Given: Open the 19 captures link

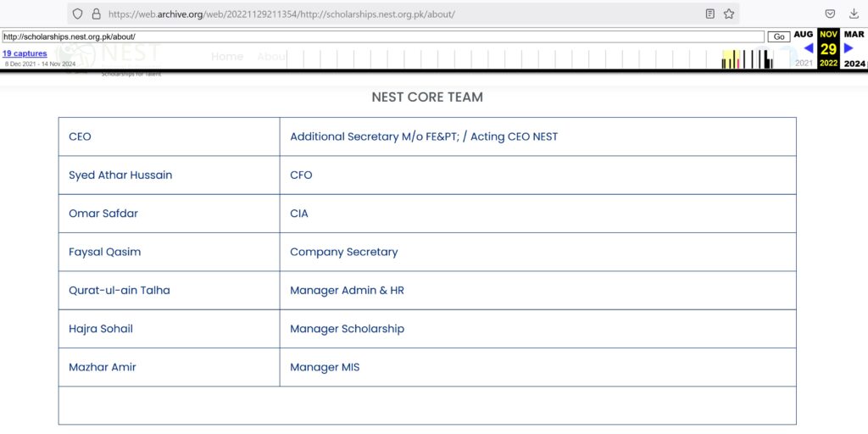Looking at the screenshot, I should [x=25, y=53].
